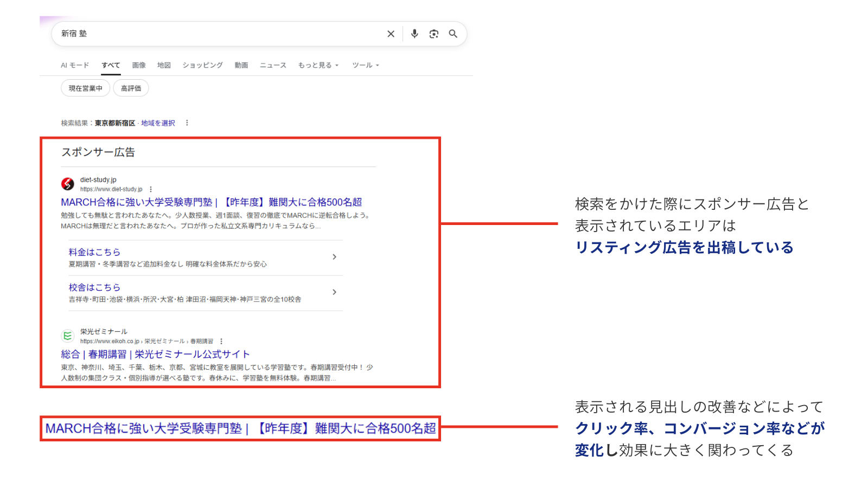The width and height of the screenshot is (868, 488).
Task: Click the 栄光ゼミナール site favicon
Action: coord(68,336)
